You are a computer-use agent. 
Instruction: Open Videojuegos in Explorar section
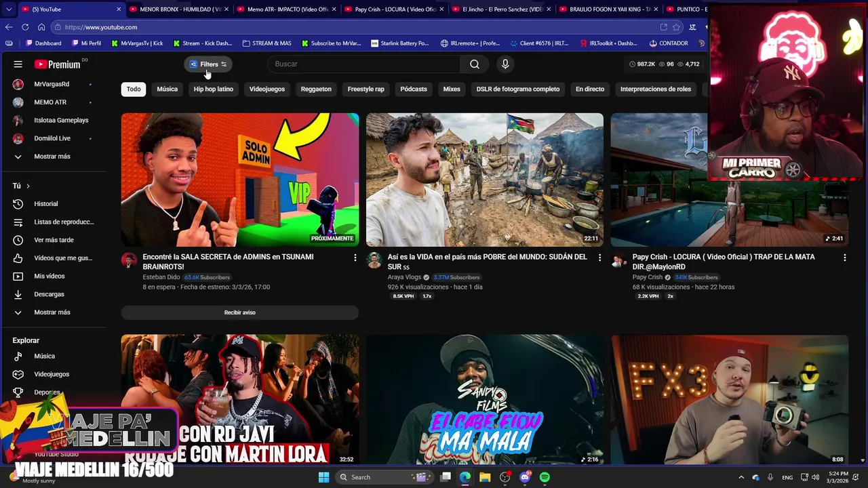pyautogui.click(x=53, y=374)
